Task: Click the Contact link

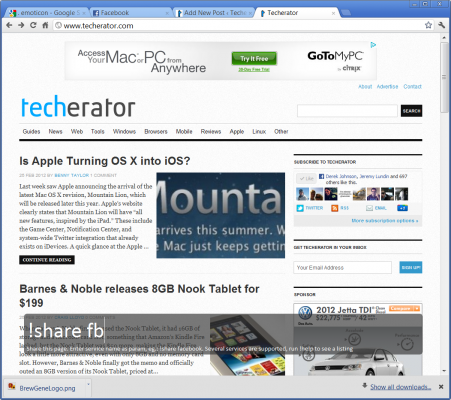Action: (412, 86)
